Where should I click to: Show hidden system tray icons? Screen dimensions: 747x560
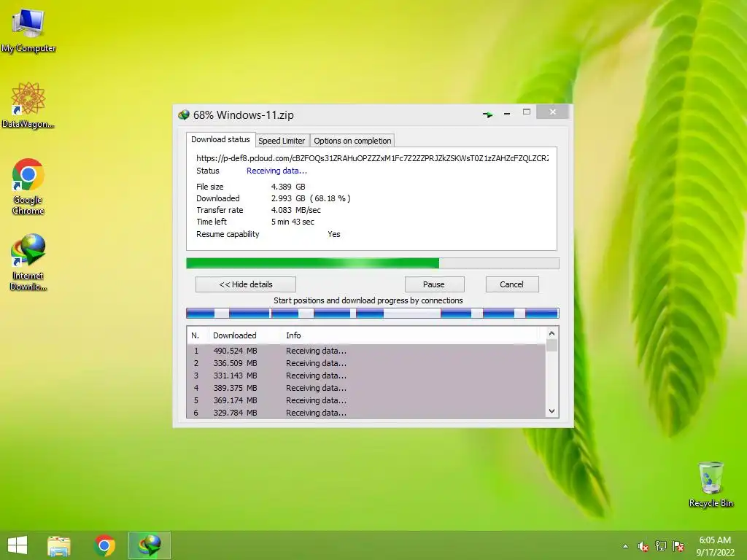coord(625,546)
